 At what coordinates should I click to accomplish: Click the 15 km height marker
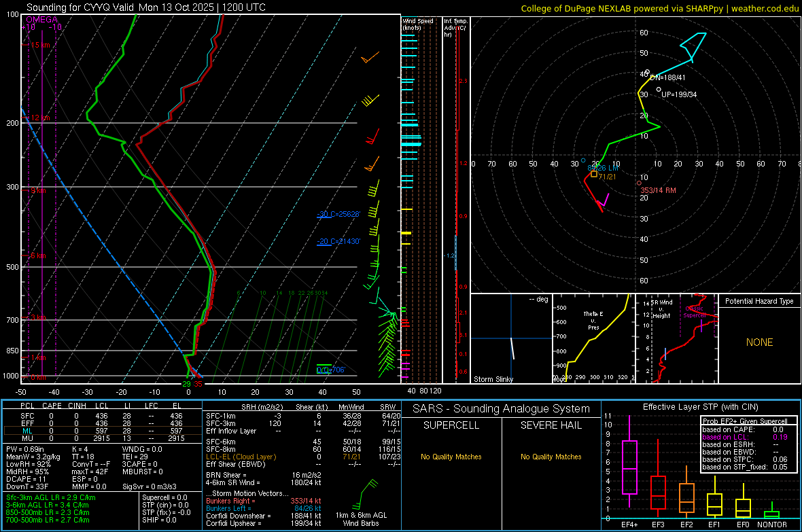[40, 45]
